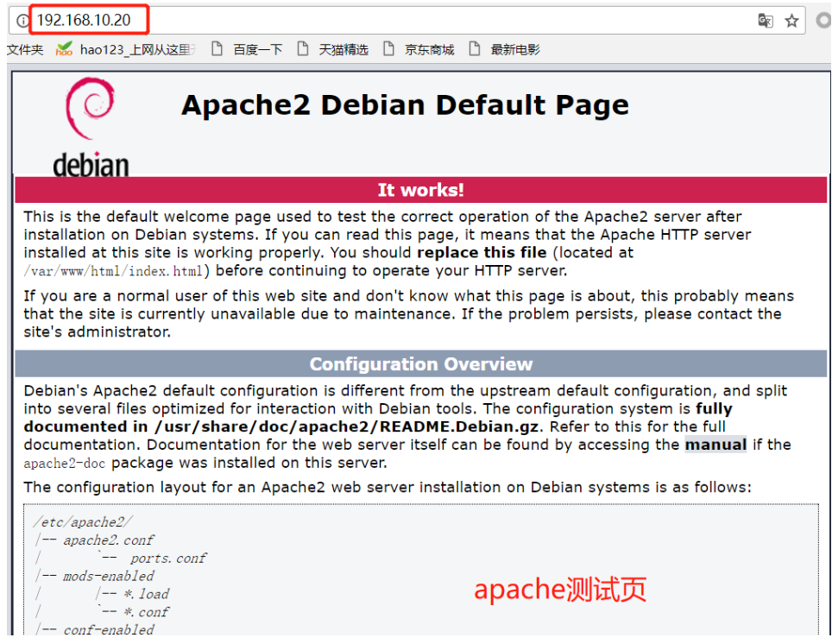The width and height of the screenshot is (832, 644).
Task: Click the /var/www/html/index.html path text
Action: pos(113,271)
